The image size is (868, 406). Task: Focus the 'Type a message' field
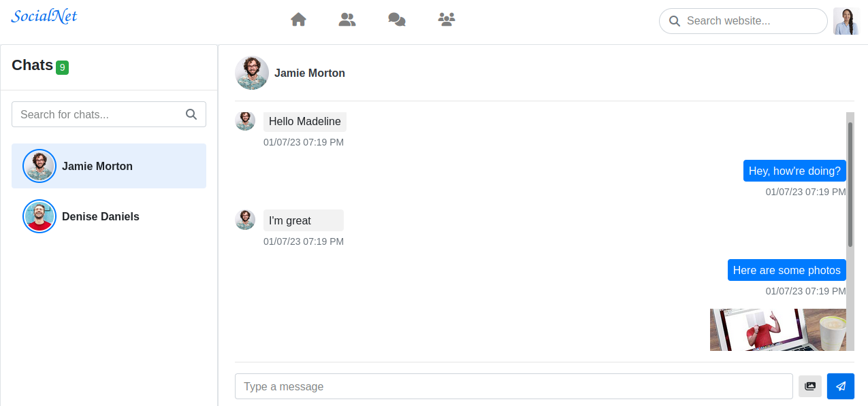(x=514, y=386)
